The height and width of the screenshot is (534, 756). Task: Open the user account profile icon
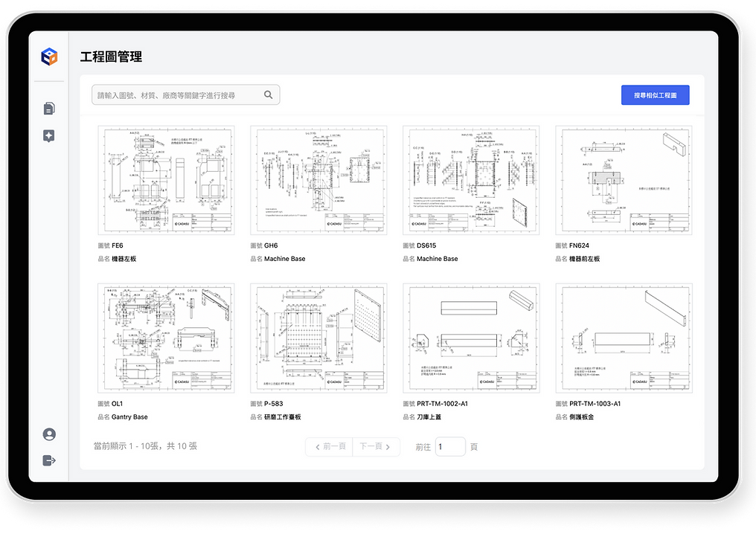tap(49, 434)
